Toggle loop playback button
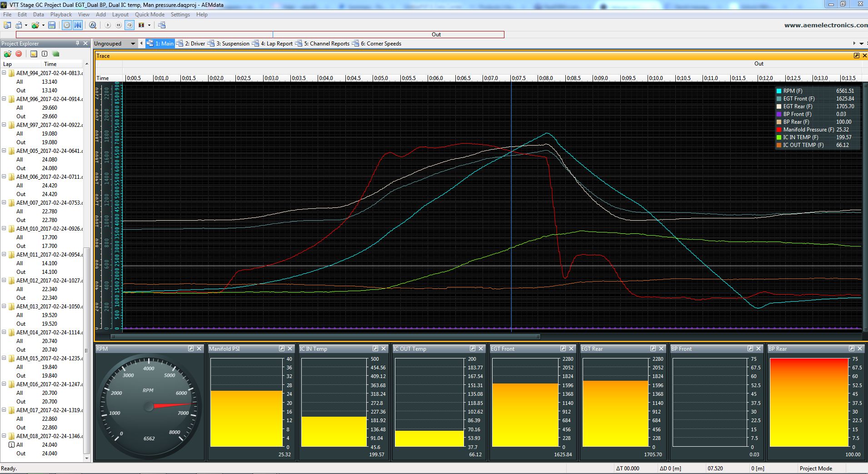The image size is (868, 474). click(x=130, y=25)
